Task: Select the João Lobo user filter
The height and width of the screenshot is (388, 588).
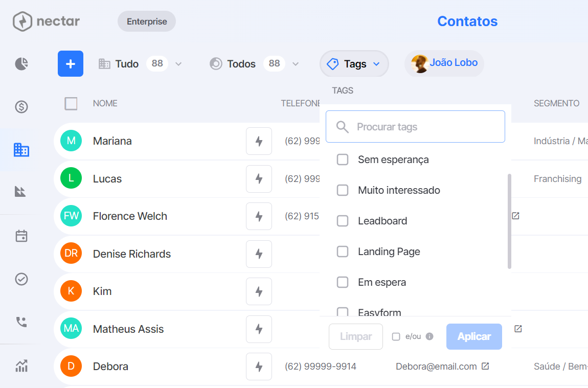Action: (x=444, y=63)
